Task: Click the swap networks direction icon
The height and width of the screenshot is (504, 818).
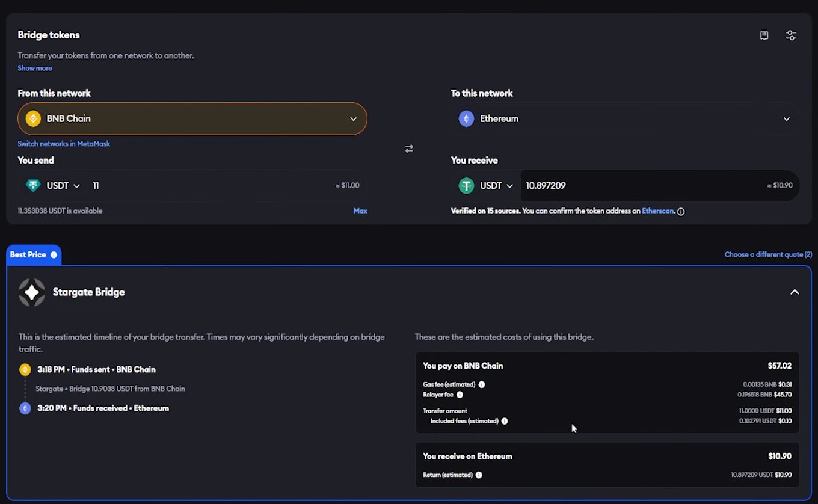Action: point(409,148)
